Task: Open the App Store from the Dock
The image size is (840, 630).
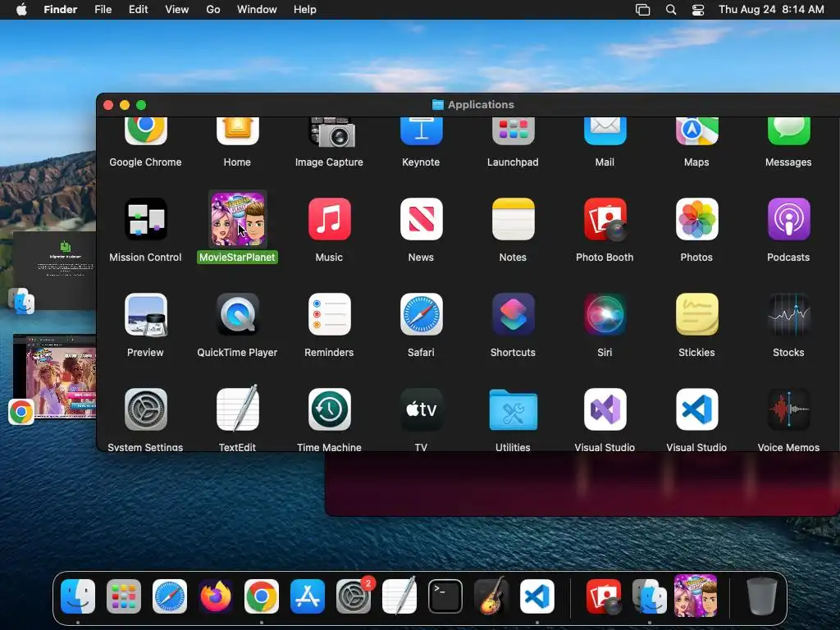Action: click(308, 596)
